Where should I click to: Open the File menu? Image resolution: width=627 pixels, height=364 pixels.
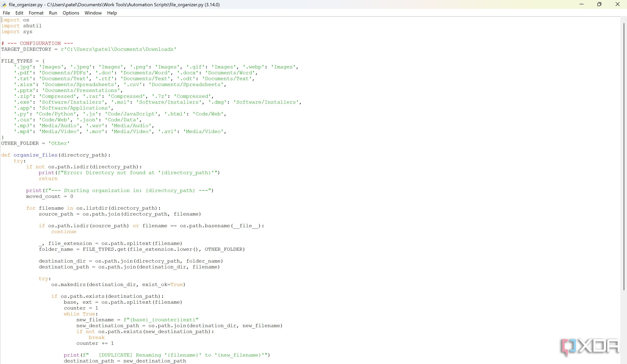[6, 13]
